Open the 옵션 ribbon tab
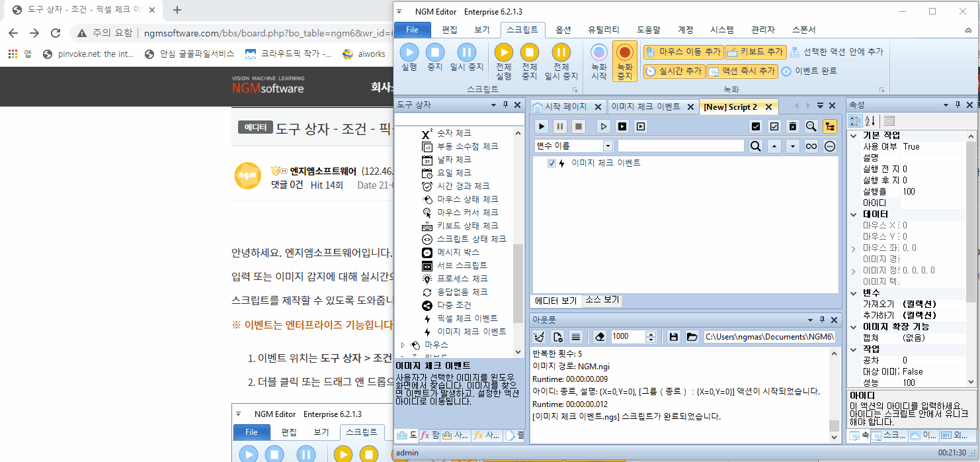Viewport: 980px width, 462px height. (x=563, y=30)
